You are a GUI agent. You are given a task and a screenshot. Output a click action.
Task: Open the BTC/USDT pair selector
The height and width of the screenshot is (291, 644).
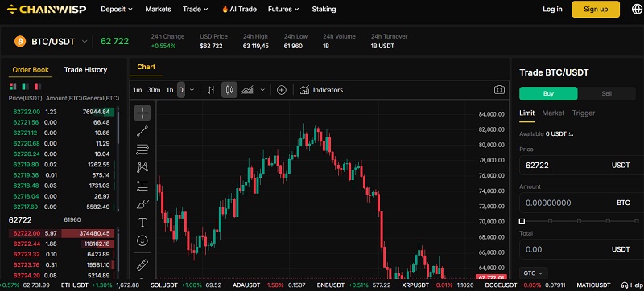pos(59,41)
